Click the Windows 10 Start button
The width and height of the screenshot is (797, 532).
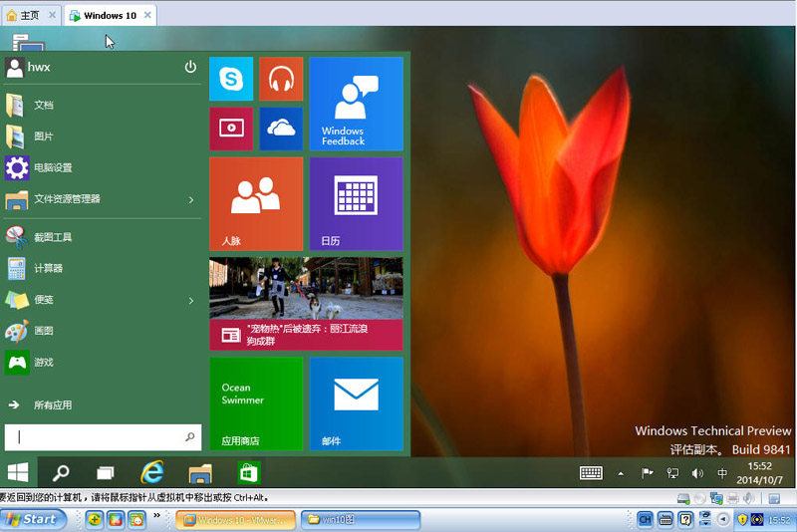click(18, 472)
